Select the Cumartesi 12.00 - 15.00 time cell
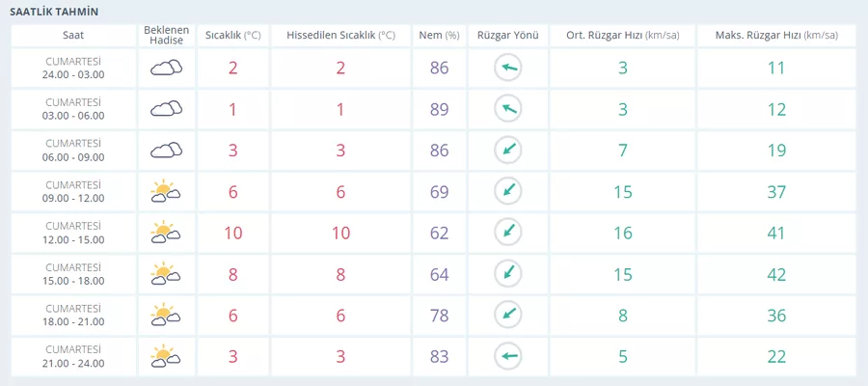 coord(73,233)
